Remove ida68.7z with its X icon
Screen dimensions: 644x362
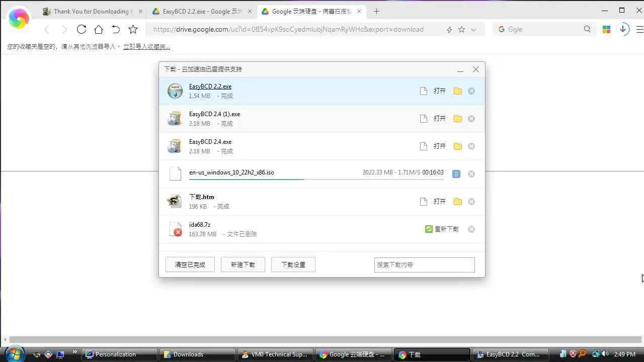tap(471, 229)
